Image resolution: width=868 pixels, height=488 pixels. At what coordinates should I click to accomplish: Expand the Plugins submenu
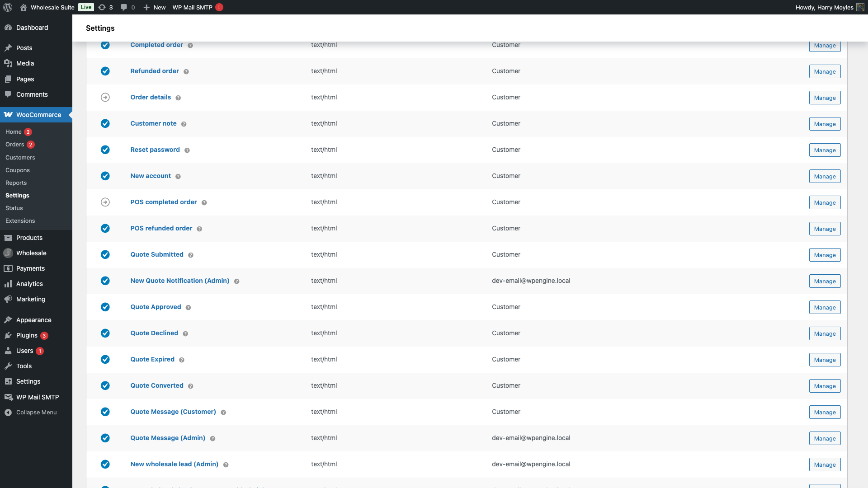coord(26,335)
